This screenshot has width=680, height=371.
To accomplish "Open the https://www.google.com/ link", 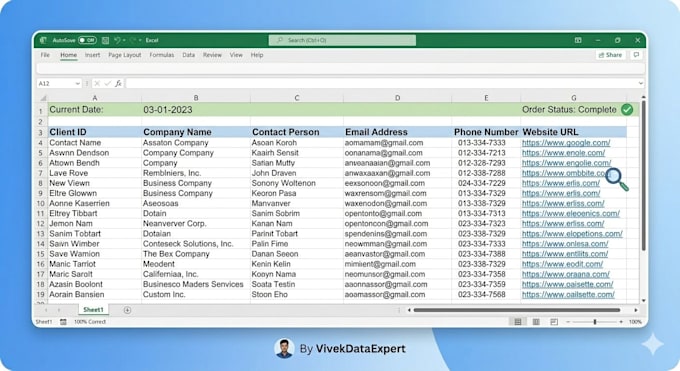I will [566, 143].
